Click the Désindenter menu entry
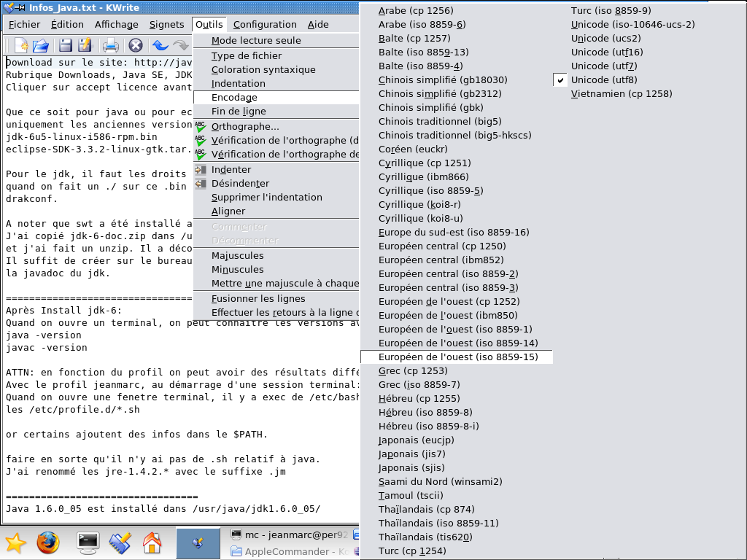Screen dimensions: 747x560 coord(276,183)
